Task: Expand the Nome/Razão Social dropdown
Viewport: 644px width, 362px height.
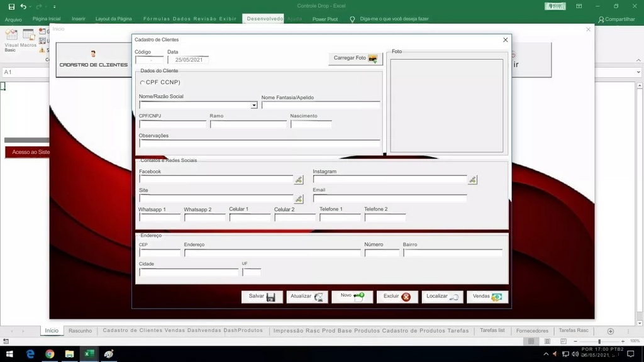Action: (254, 106)
